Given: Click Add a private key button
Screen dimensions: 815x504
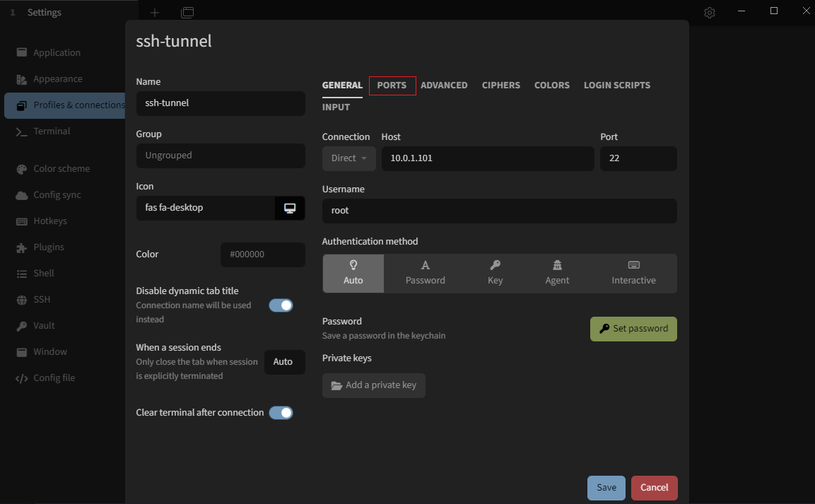Looking at the screenshot, I should (x=373, y=385).
